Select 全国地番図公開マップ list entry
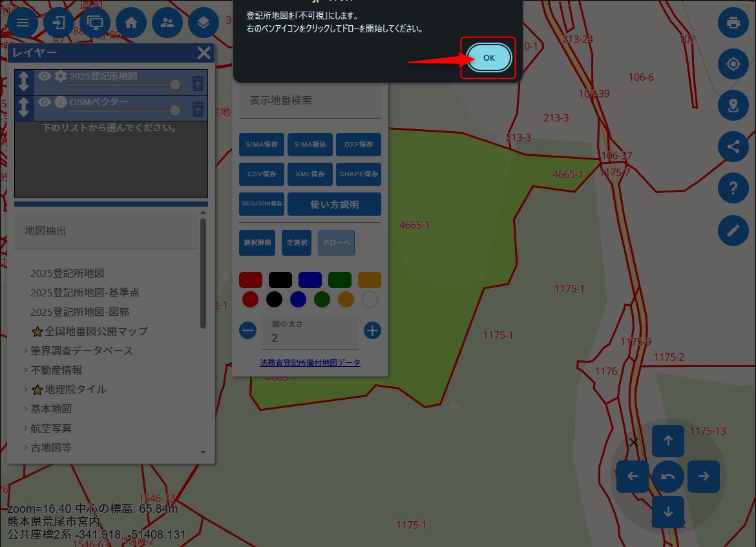The height and width of the screenshot is (547, 756). pyautogui.click(x=96, y=331)
